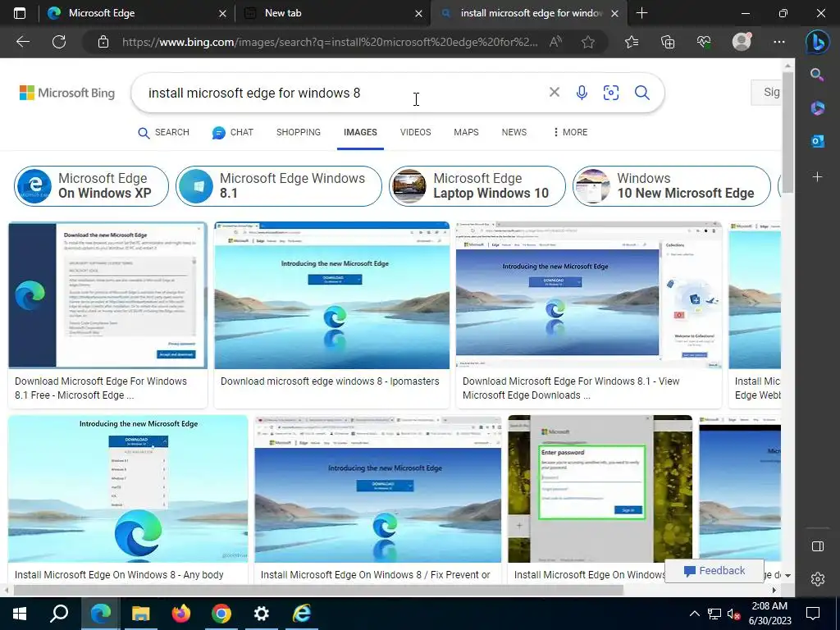View site information via the lock icon

[103, 42]
